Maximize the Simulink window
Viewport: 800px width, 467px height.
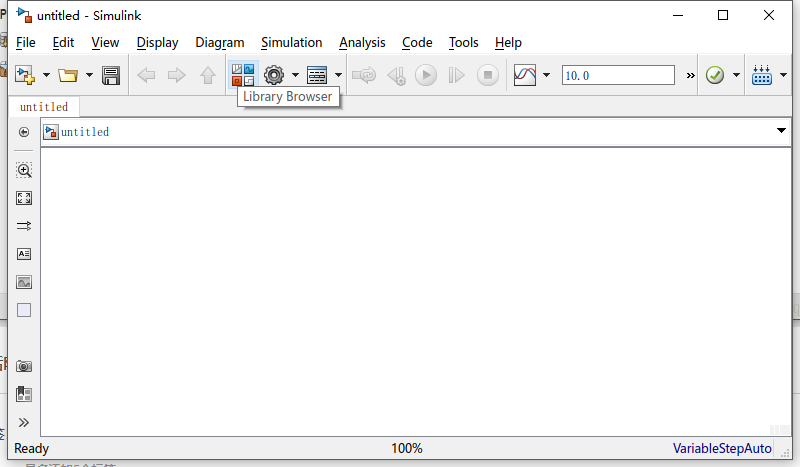tap(723, 15)
